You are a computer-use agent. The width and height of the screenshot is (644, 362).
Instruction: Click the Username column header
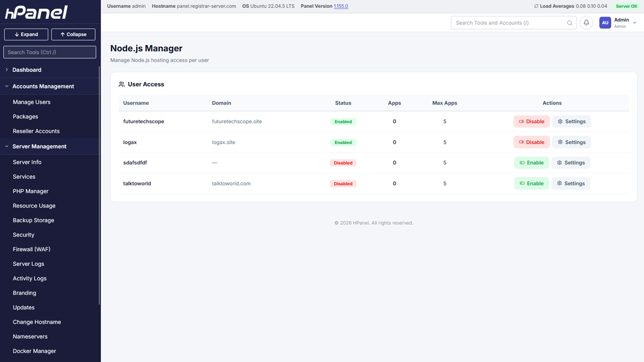coord(136,103)
